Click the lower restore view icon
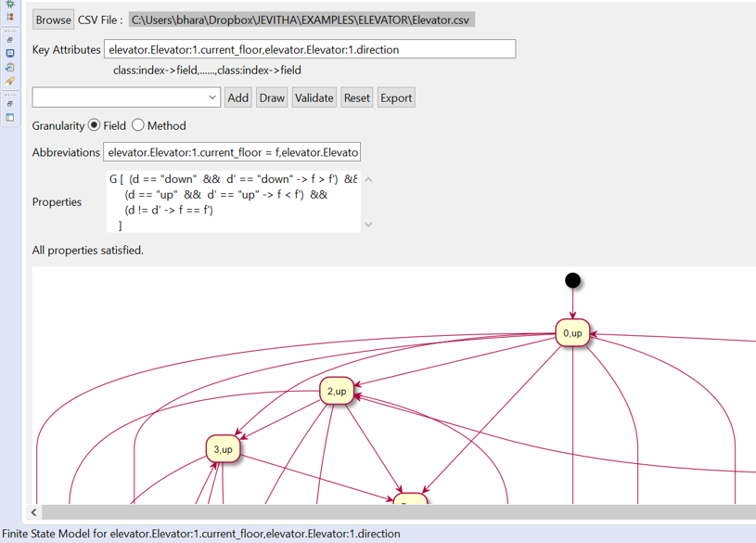This screenshot has height=543, width=756. click(10, 104)
